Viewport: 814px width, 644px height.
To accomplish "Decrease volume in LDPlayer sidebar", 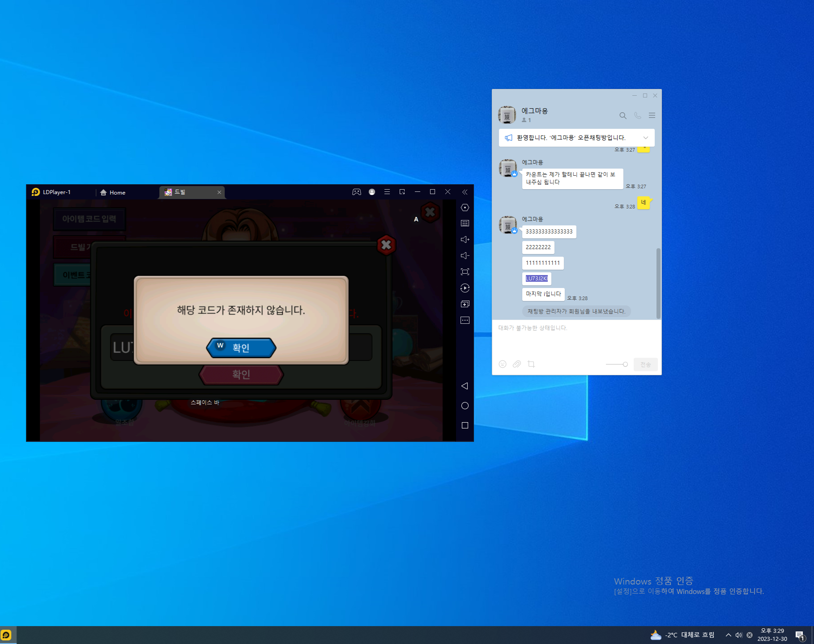I will tap(465, 256).
